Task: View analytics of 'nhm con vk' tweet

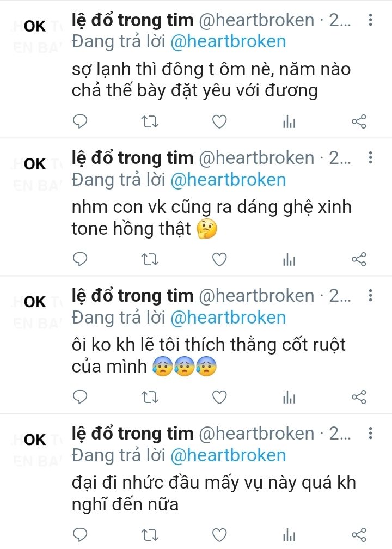Action: coord(289,260)
